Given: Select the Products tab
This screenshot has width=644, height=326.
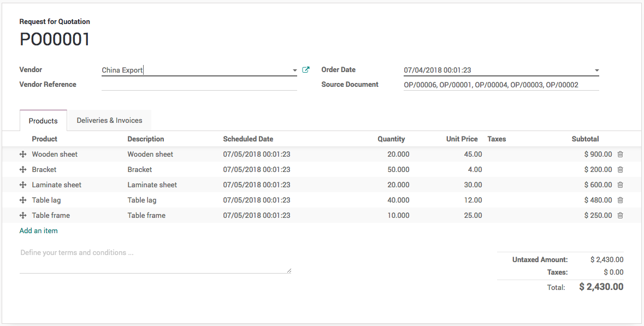Looking at the screenshot, I should tap(43, 121).
